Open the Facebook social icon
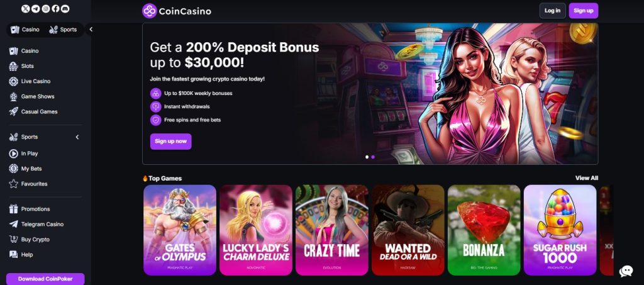Image resolution: width=644 pixels, height=285 pixels. coord(55,9)
